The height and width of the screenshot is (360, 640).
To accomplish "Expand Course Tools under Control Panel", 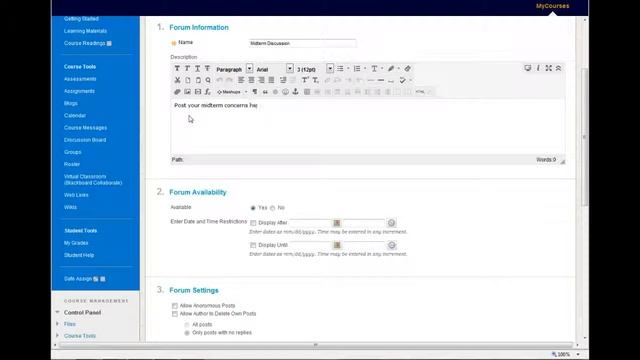I will coord(57,336).
